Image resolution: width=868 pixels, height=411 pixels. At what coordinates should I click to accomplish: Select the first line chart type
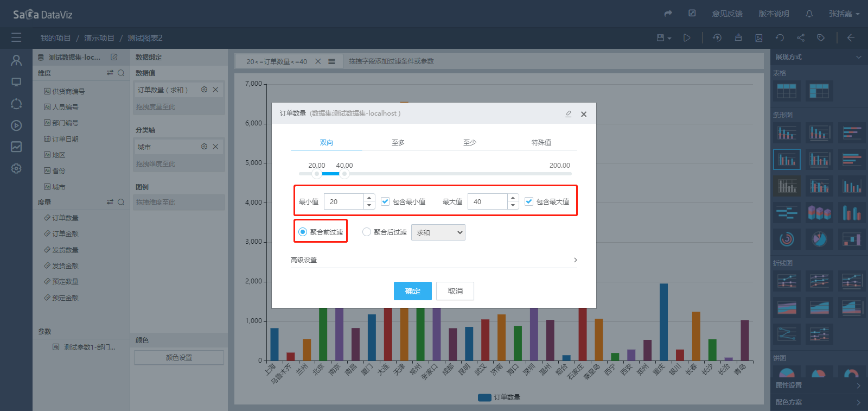click(787, 281)
